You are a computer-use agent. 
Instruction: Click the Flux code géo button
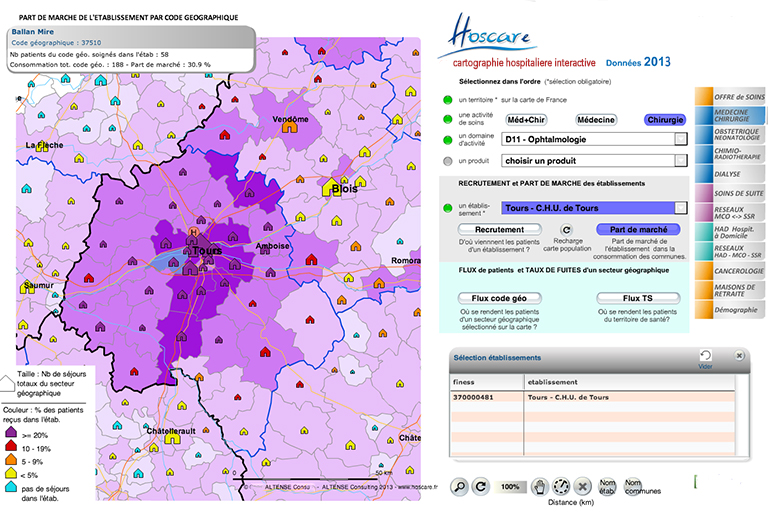coord(499,298)
